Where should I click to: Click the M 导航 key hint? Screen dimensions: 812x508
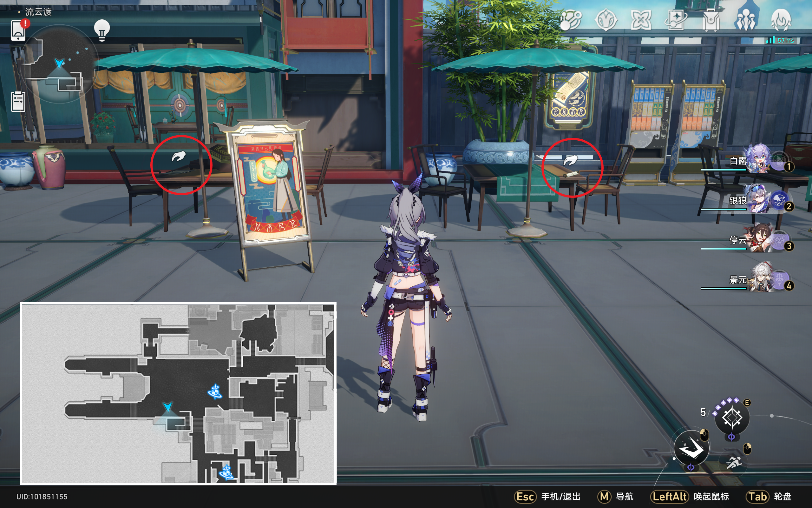pyautogui.click(x=616, y=497)
